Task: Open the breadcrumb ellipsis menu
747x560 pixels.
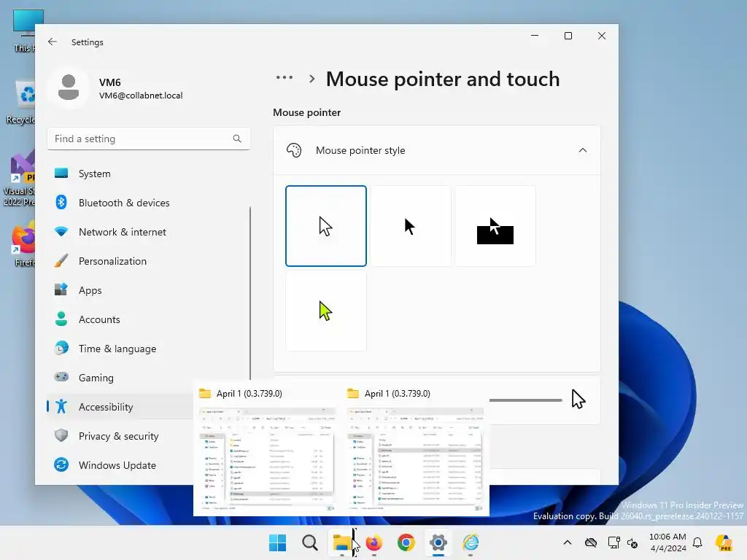Action: pos(285,77)
